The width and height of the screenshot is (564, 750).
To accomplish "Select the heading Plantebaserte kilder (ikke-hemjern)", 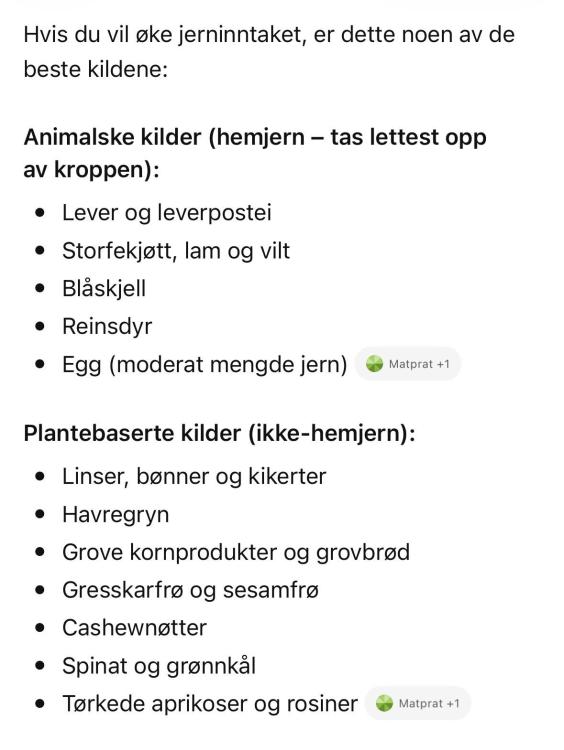I will tap(220, 433).
